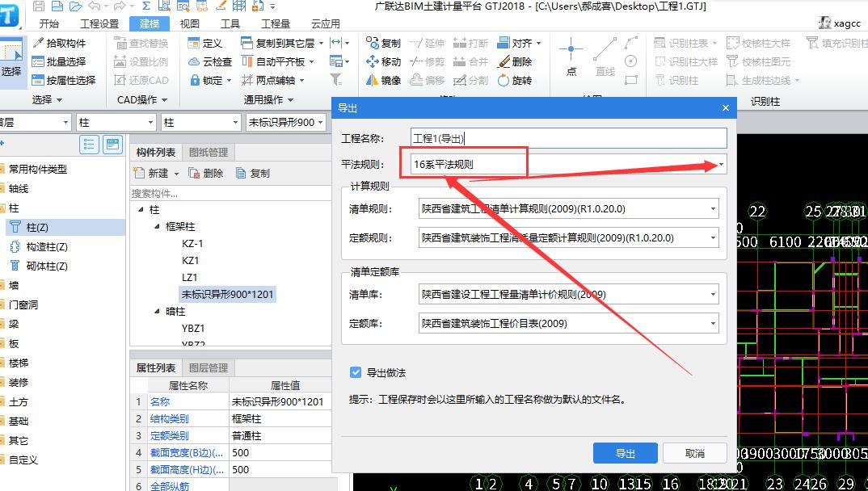Collapse the 暗柱 tree node
Screen dimensions: 868x491
tap(158, 311)
